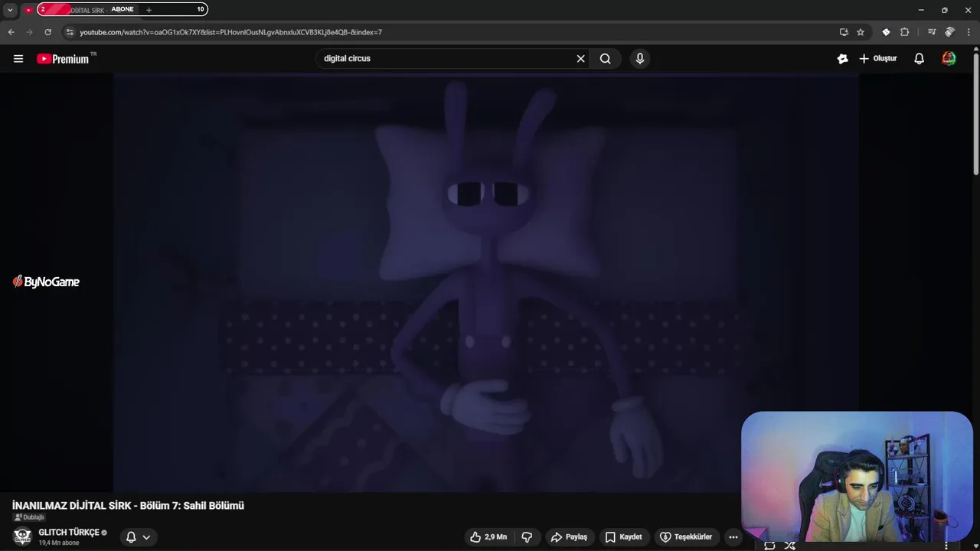Screen dimensions: 980x551
Task: Open a new browser tab
Action: click(149, 10)
